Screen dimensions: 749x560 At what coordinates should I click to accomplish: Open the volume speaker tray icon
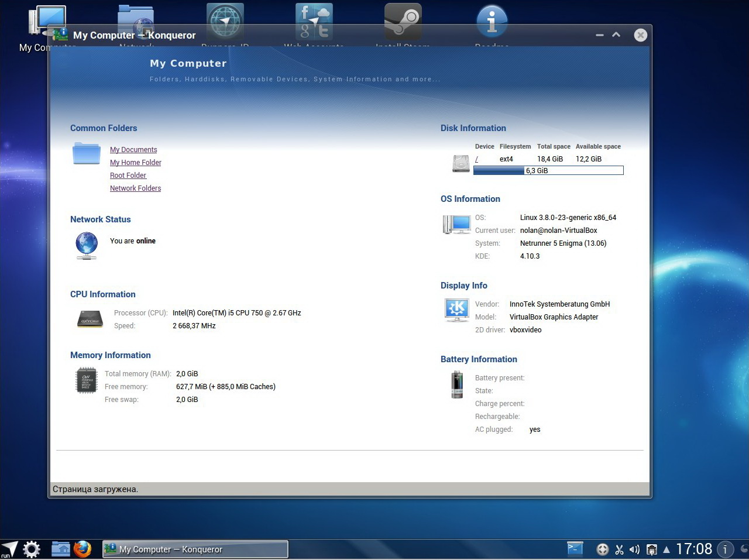pos(634,549)
